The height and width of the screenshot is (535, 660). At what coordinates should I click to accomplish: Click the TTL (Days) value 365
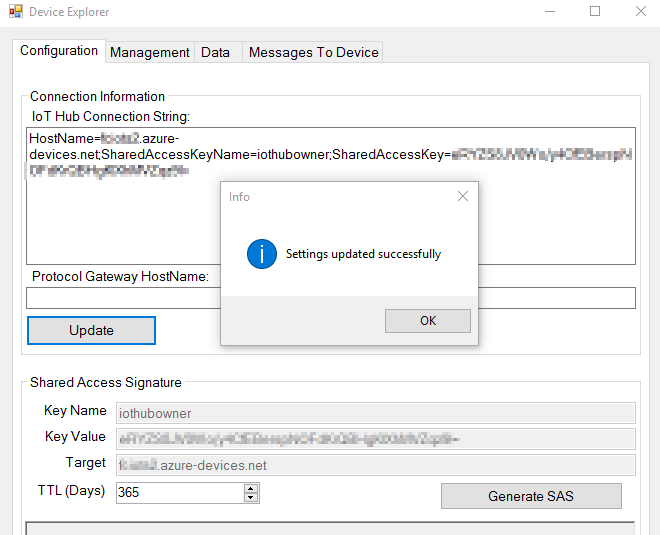coord(180,492)
